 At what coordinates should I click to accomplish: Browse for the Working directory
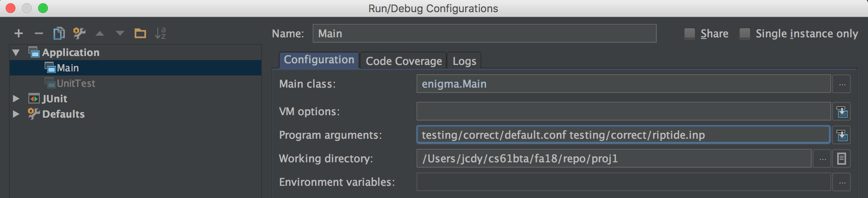[x=823, y=159]
